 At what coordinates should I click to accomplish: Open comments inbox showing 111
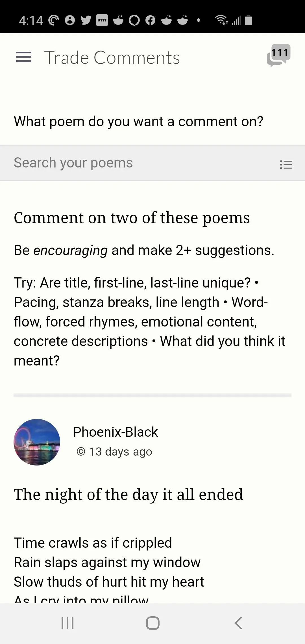[x=278, y=55]
